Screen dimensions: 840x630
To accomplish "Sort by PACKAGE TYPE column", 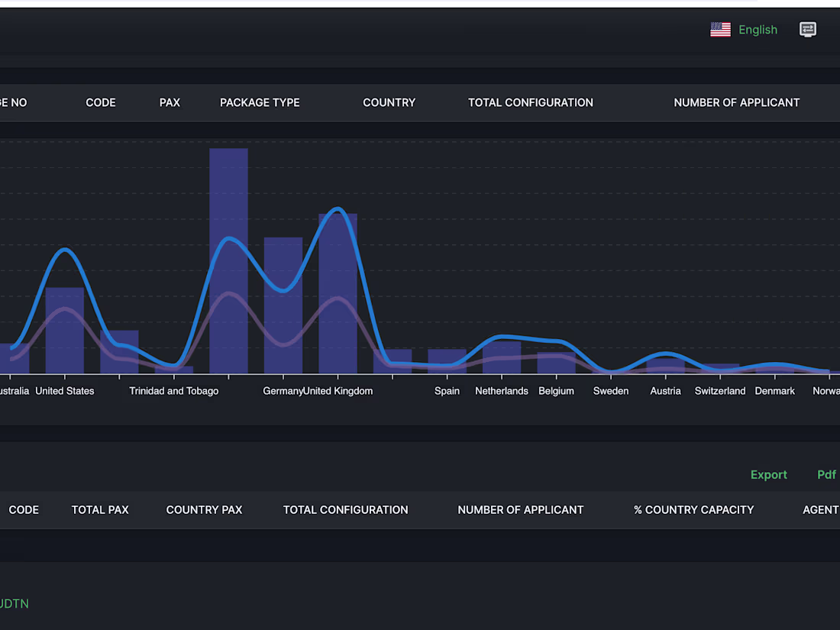I will click(x=260, y=102).
